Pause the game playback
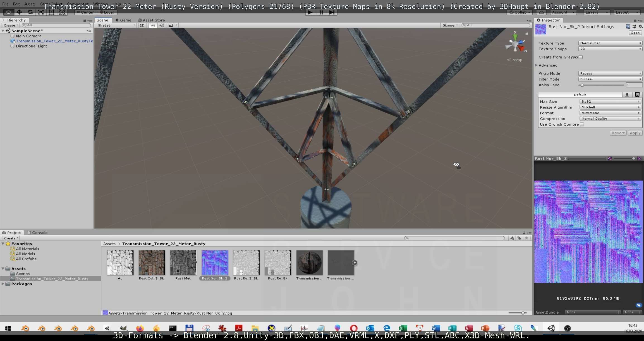 pyautogui.click(x=321, y=12)
